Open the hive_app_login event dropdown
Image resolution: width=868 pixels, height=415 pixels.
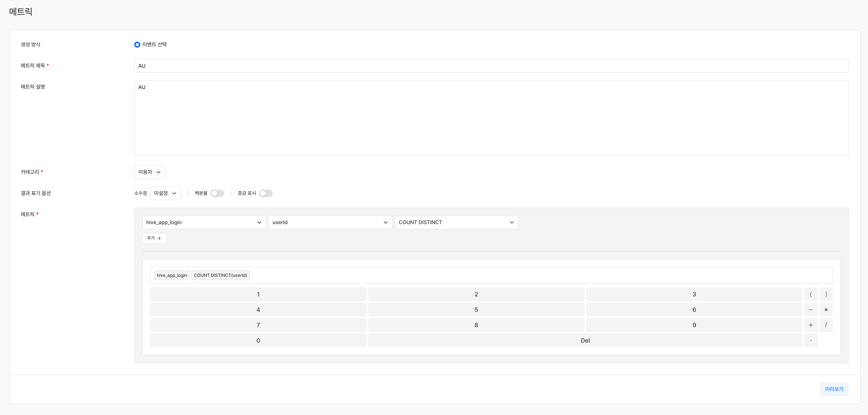coord(204,222)
